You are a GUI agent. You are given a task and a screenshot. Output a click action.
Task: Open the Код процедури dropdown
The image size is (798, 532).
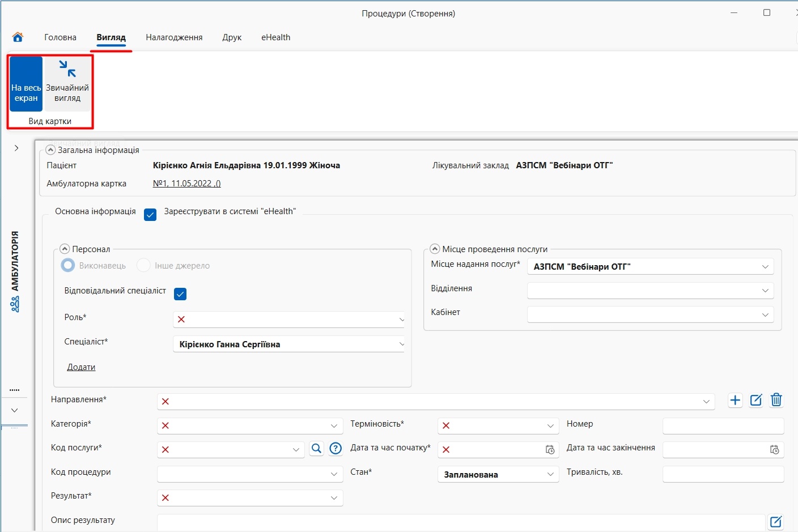(334, 474)
